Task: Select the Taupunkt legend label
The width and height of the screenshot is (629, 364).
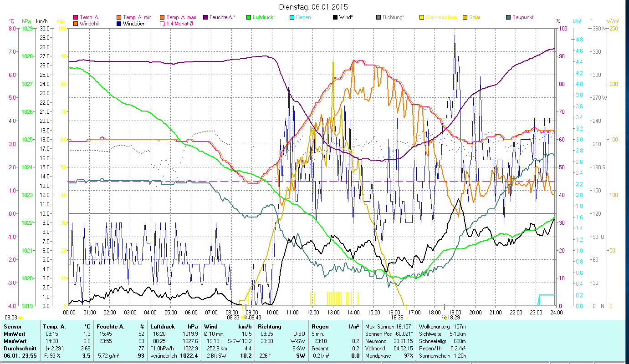Action: [x=523, y=17]
